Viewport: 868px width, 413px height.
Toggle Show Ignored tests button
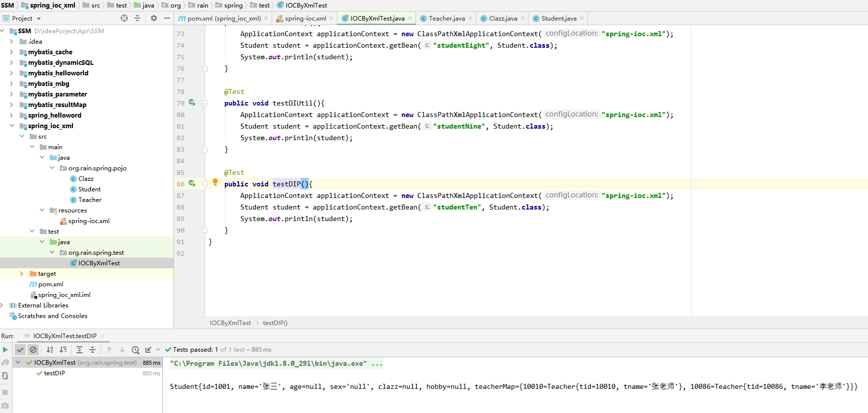pos(33,350)
